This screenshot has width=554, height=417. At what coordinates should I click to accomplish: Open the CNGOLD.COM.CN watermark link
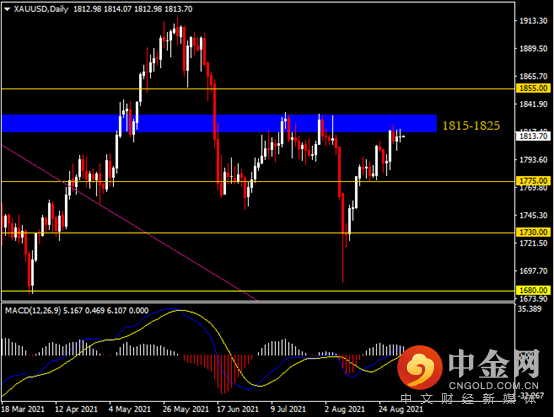point(494,386)
